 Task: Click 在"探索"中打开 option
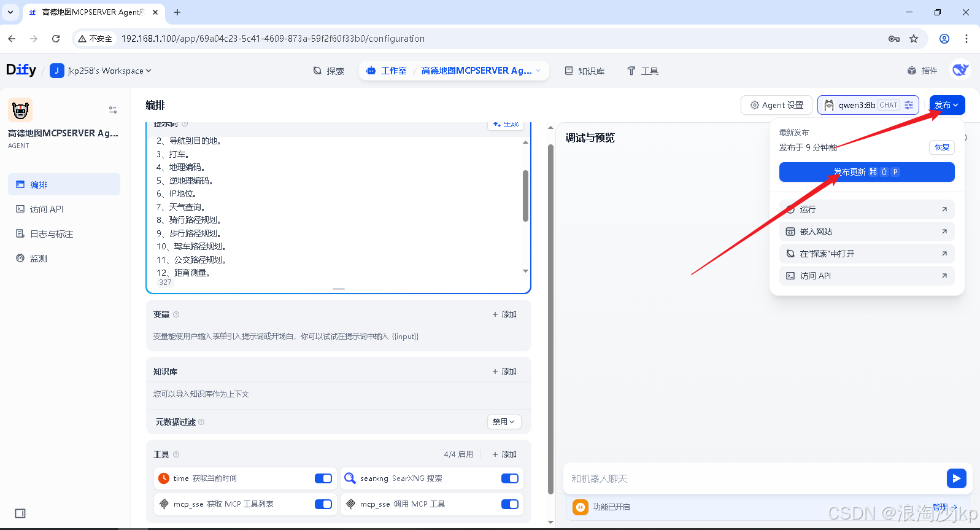click(x=866, y=254)
